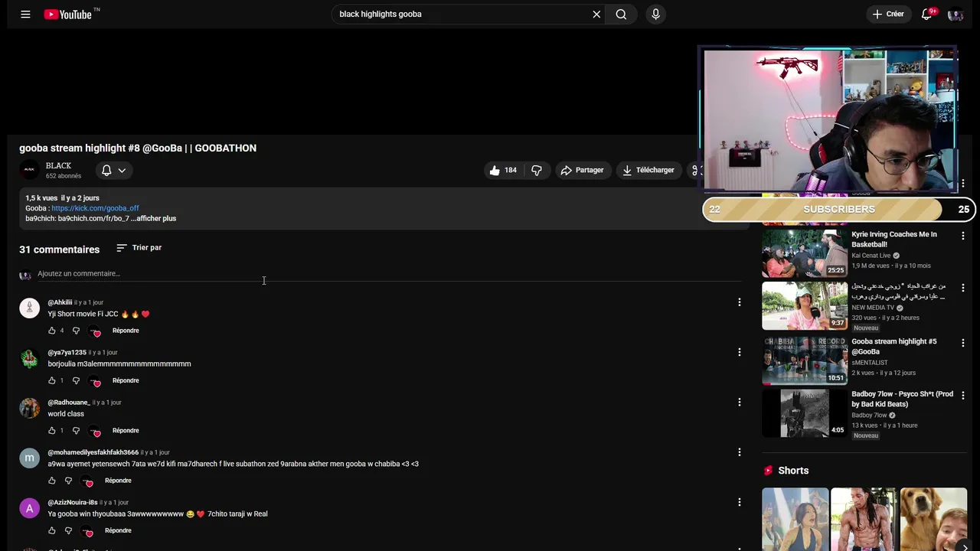This screenshot has width=980, height=551.
Task: Dislike the @Ahkilii comment
Action: (76, 331)
